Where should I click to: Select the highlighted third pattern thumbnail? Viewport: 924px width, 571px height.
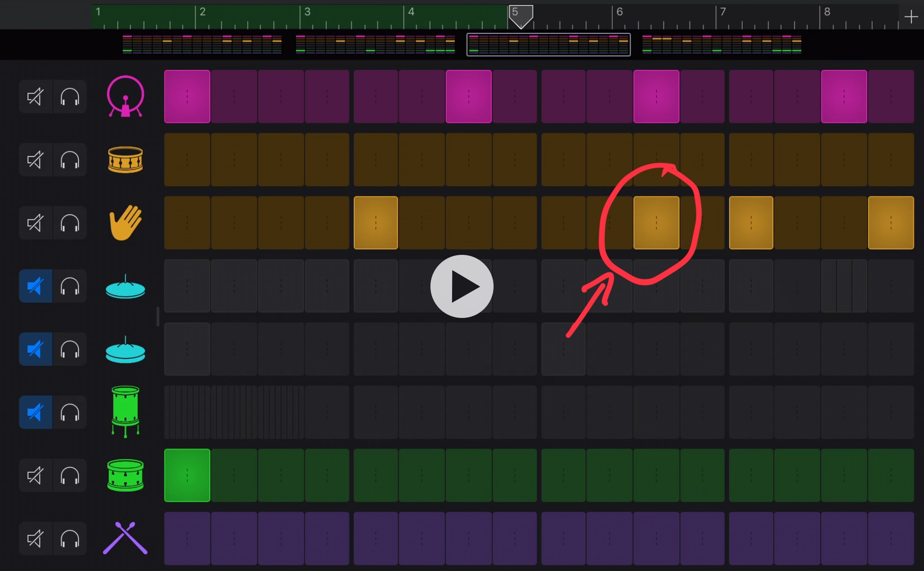549,44
